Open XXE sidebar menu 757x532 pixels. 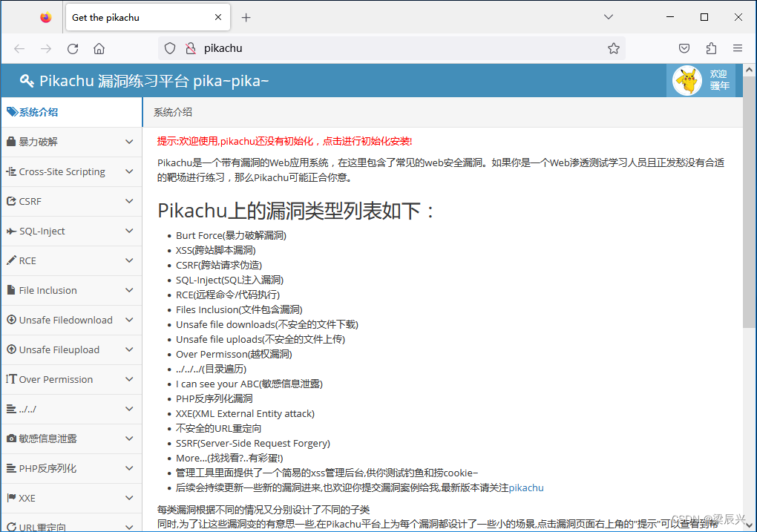coord(71,498)
